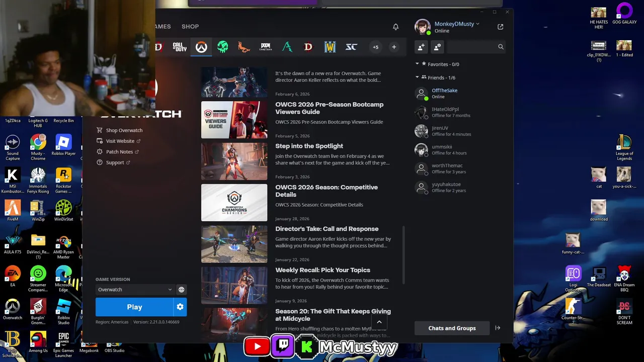The image size is (644, 362).
Task: Open the Game Version dropdown
Action: [135, 290]
